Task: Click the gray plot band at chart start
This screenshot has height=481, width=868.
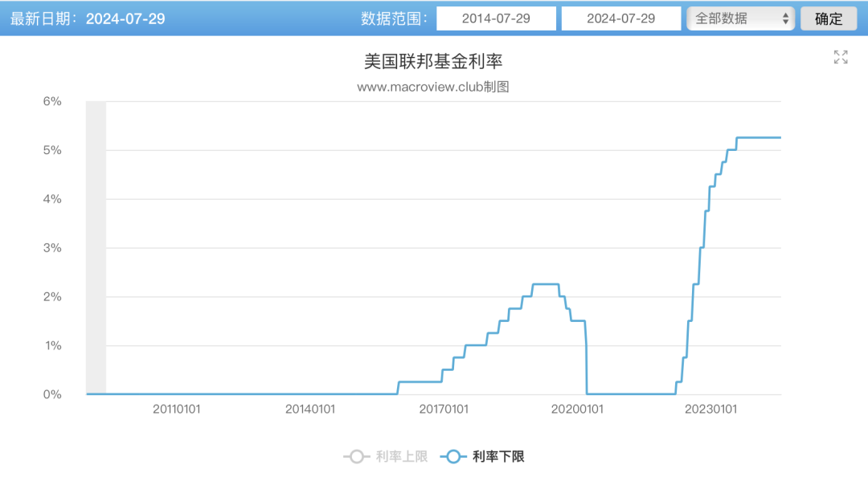Action: [96, 247]
